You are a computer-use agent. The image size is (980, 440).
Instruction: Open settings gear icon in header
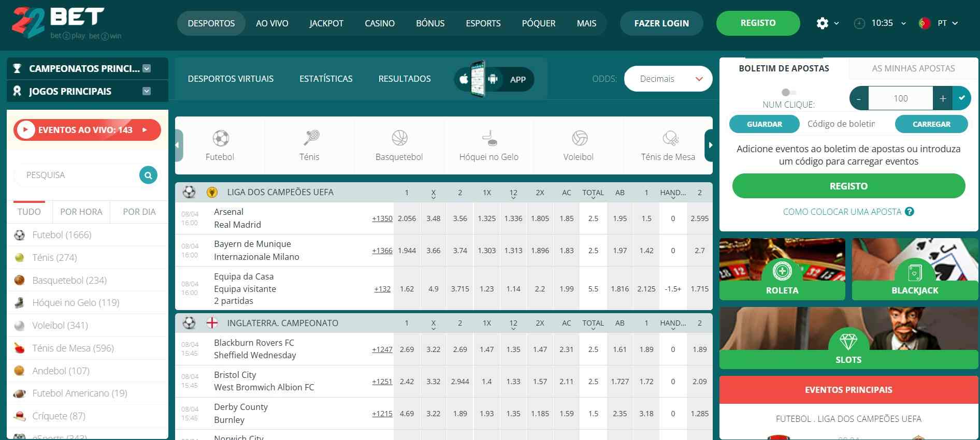822,23
